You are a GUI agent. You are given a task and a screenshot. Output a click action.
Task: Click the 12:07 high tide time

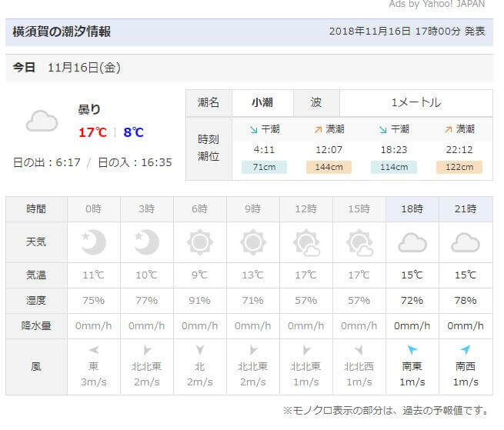tap(329, 150)
